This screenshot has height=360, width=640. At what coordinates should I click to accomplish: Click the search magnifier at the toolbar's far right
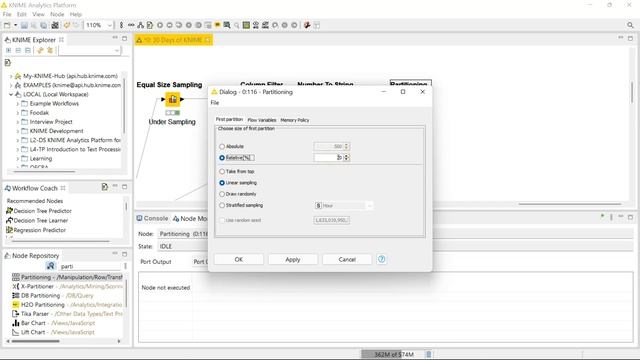[x=630, y=25]
